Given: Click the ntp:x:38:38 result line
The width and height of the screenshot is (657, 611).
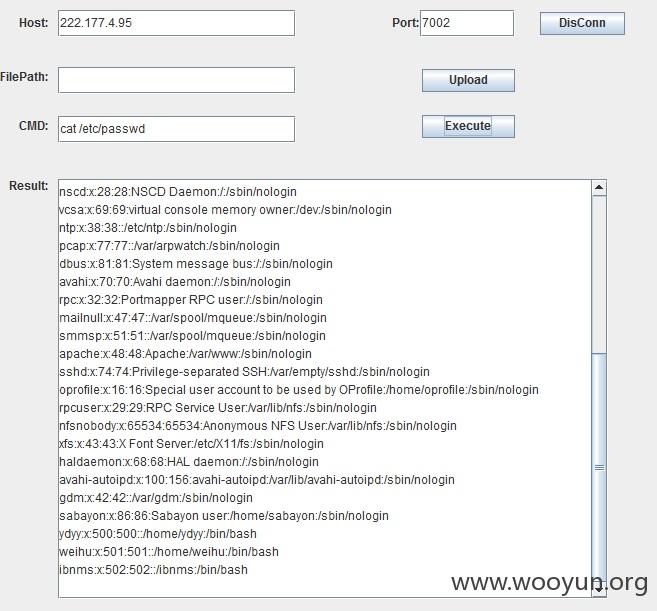Looking at the screenshot, I should [x=148, y=228].
